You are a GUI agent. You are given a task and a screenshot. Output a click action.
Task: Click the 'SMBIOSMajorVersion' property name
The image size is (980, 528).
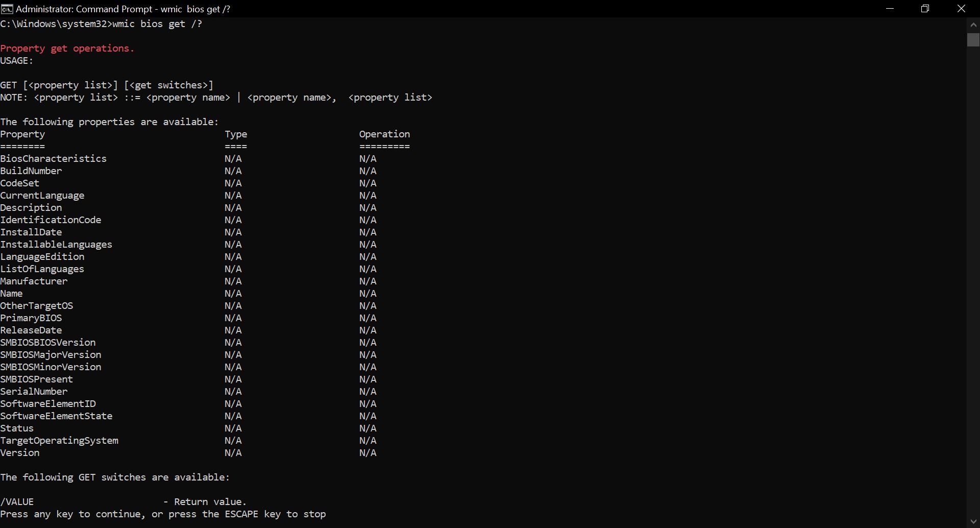click(x=51, y=355)
